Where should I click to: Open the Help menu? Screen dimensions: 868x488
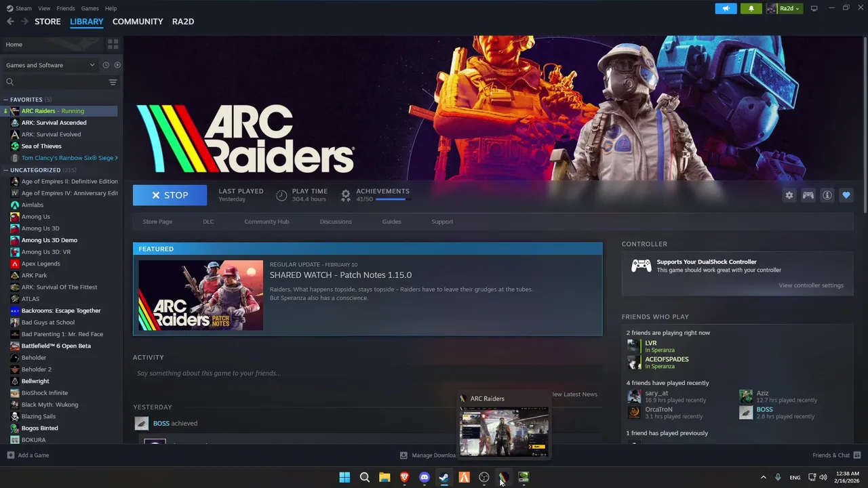tap(111, 8)
